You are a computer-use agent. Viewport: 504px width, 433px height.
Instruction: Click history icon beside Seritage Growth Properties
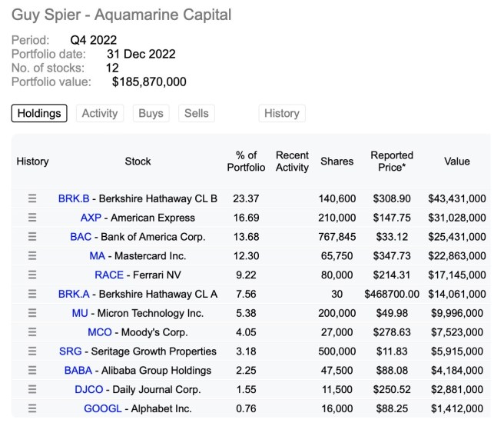point(32,351)
